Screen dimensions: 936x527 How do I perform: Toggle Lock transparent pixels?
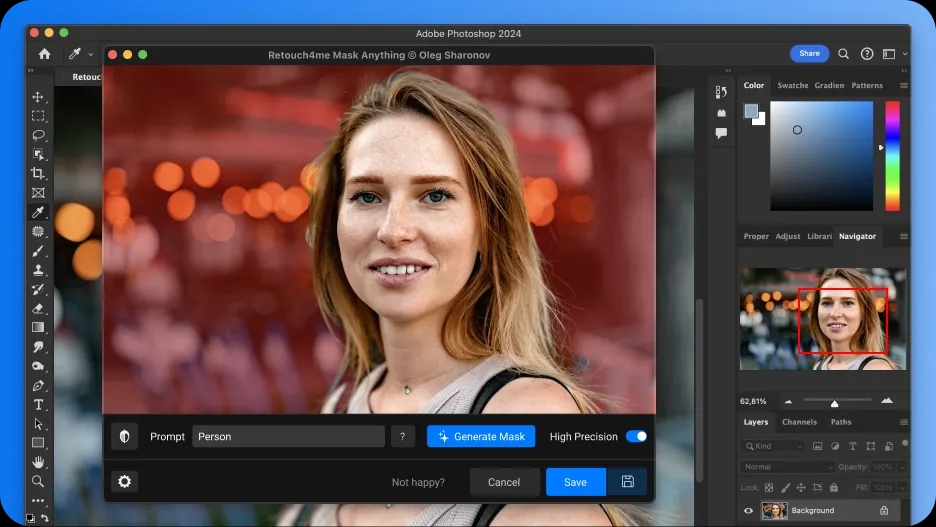tap(769, 488)
